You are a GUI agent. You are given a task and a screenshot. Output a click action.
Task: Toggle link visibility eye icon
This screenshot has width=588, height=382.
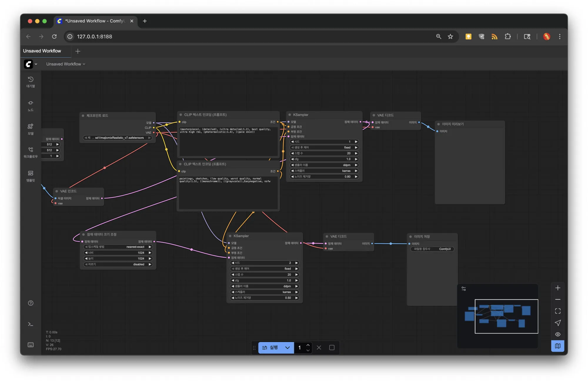558,334
